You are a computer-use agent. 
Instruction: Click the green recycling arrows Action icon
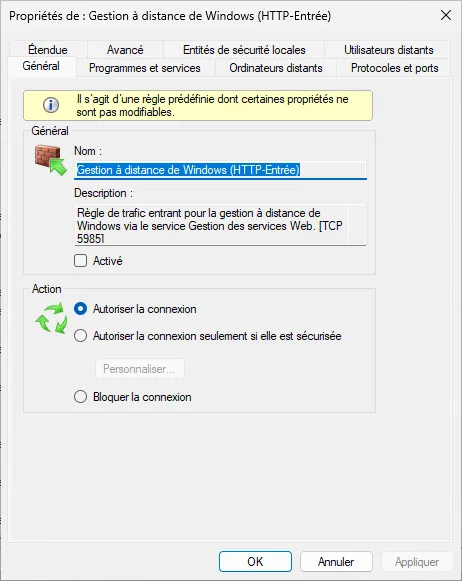click(x=51, y=318)
